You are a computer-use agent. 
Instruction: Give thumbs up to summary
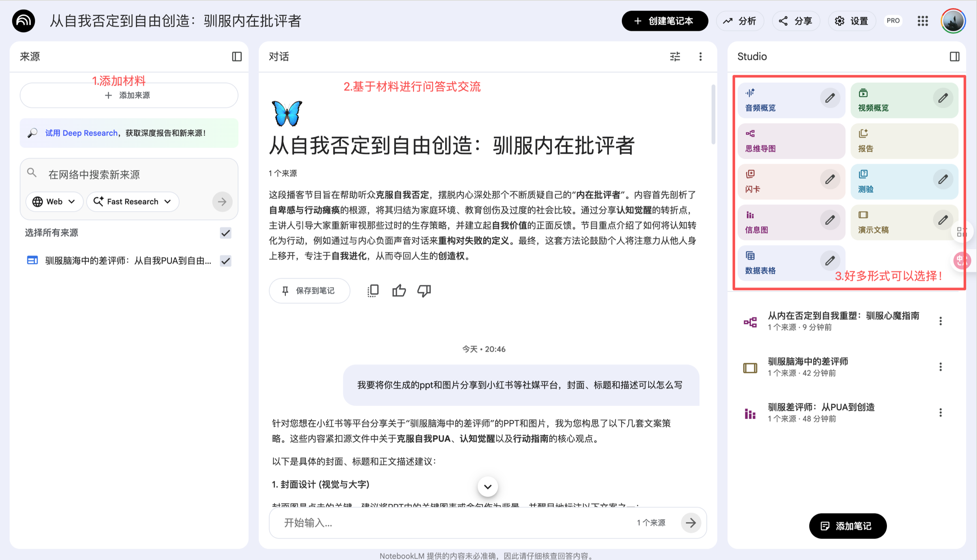click(x=399, y=291)
